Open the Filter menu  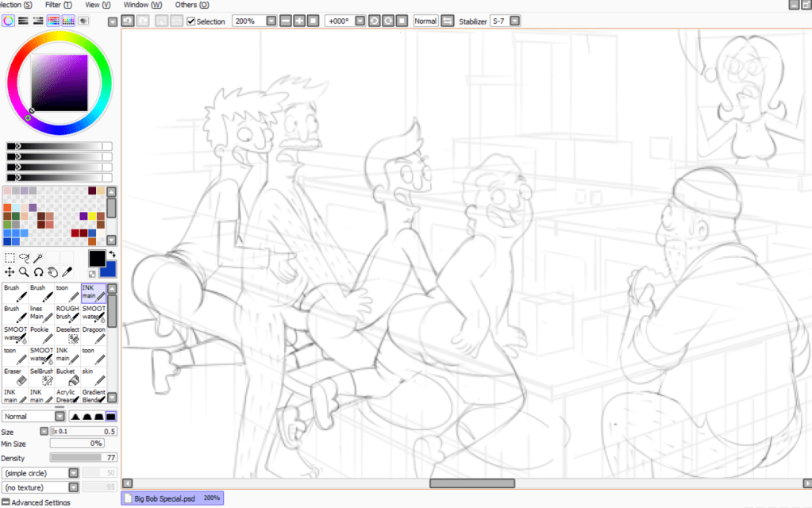coord(58,5)
